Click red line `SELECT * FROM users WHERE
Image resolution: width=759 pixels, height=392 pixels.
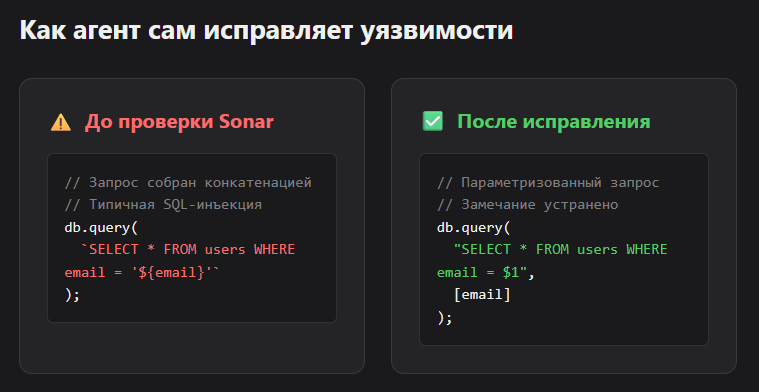click(188, 250)
